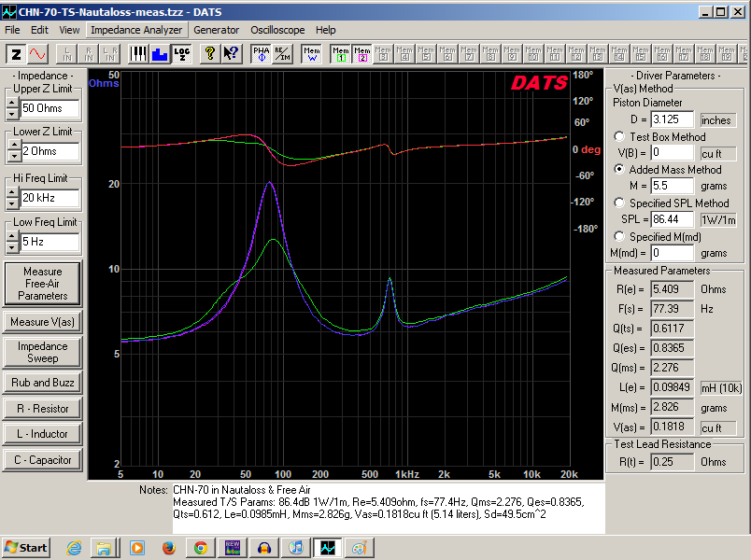Select the Mem 5 memory slot
The image size is (751, 560).
pyautogui.click(x=426, y=54)
